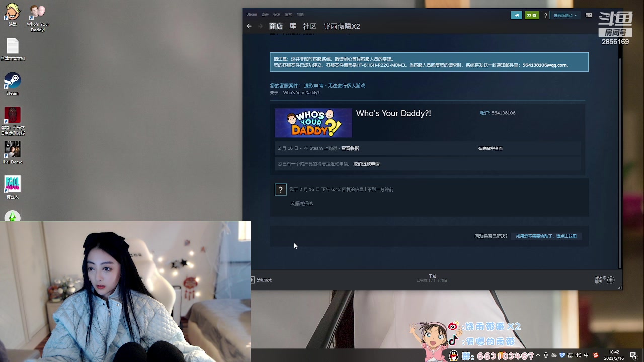
Task: Click the 在商店中查看 link
Action: [491, 148]
